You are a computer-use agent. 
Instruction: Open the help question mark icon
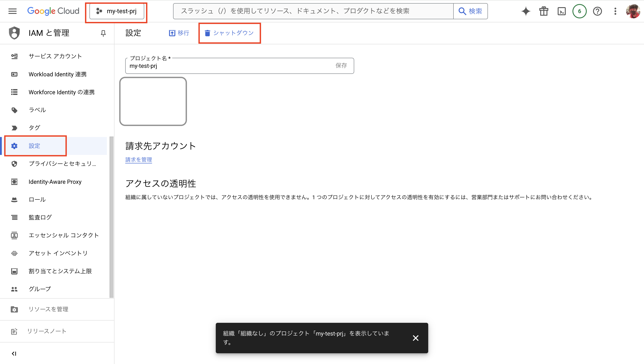(597, 11)
